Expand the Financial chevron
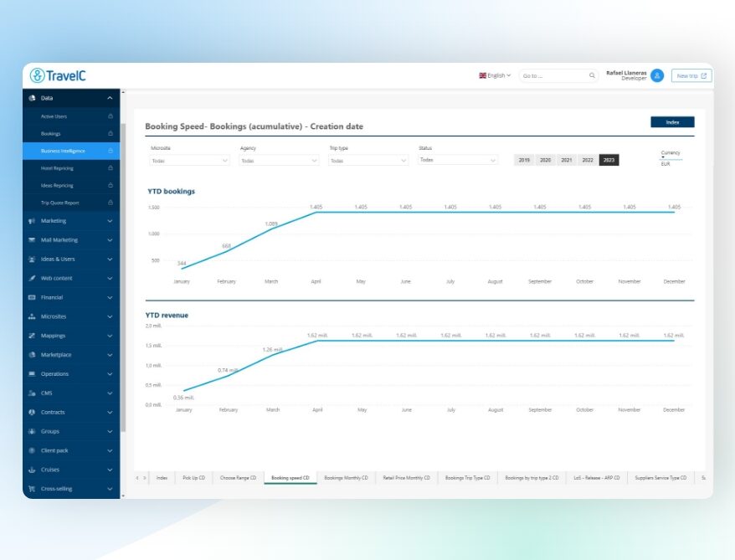This screenshot has height=560, width=735. tap(110, 297)
